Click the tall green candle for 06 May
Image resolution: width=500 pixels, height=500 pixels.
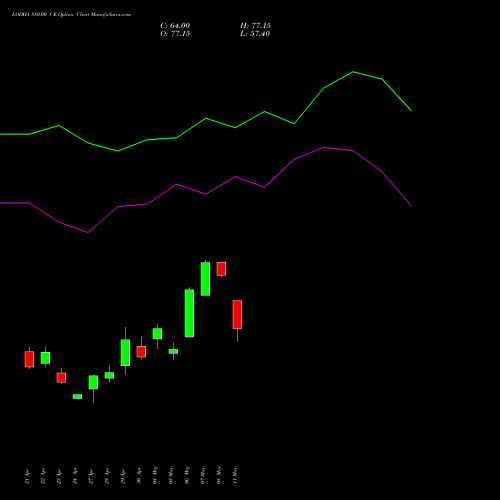[x=189, y=313]
